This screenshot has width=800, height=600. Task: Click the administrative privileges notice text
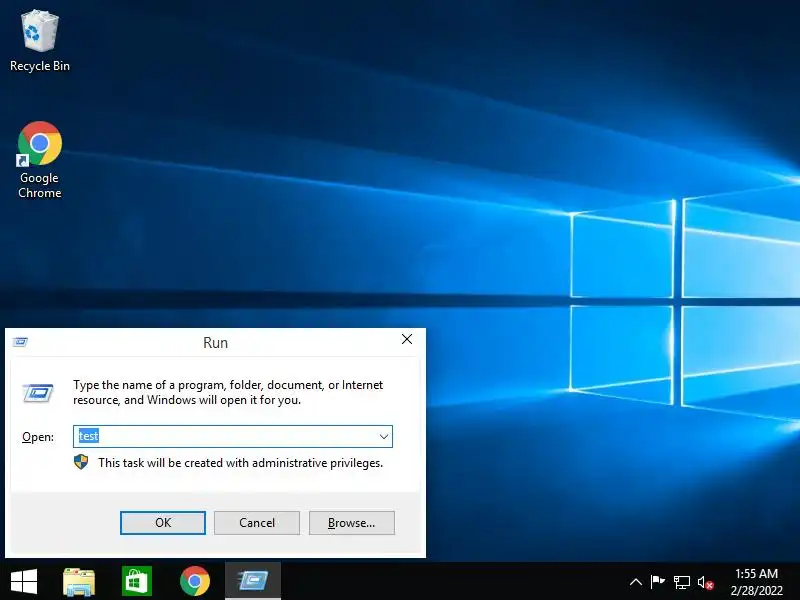(240, 463)
